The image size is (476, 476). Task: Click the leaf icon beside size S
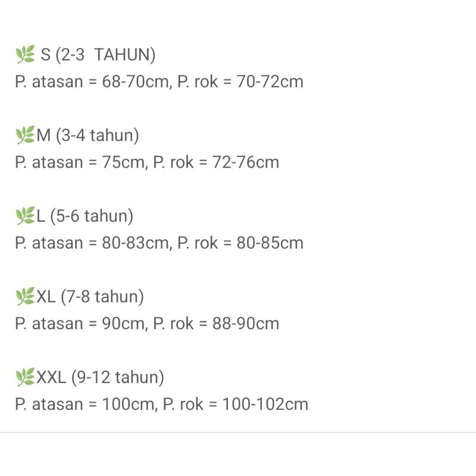click(25, 55)
